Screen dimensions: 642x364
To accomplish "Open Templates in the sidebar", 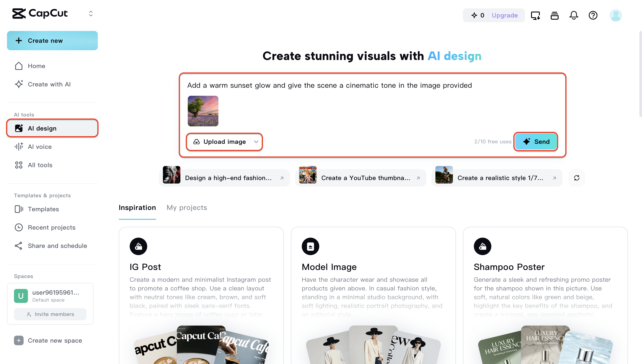I will tap(52, 209).
